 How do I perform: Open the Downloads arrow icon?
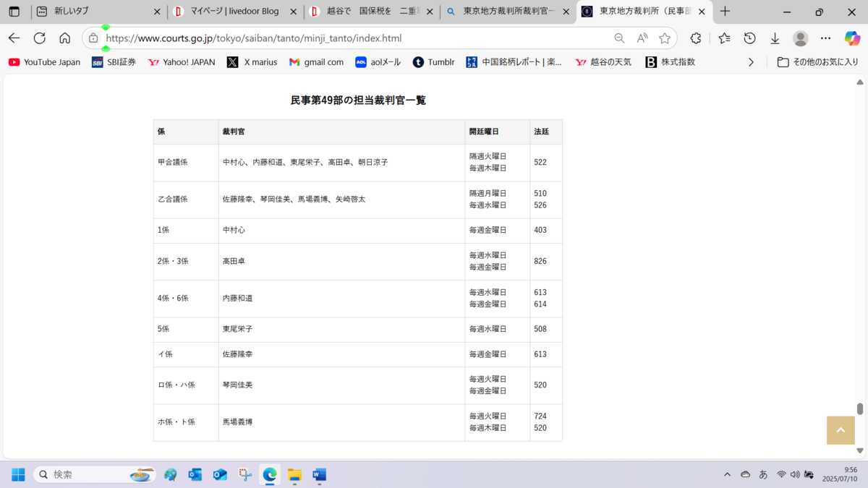(775, 38)
